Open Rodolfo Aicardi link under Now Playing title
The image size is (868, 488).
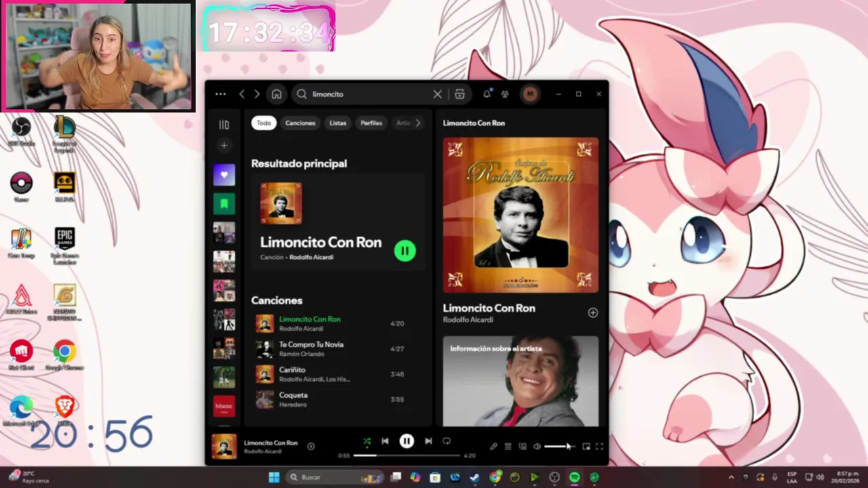tap(468, 320)
